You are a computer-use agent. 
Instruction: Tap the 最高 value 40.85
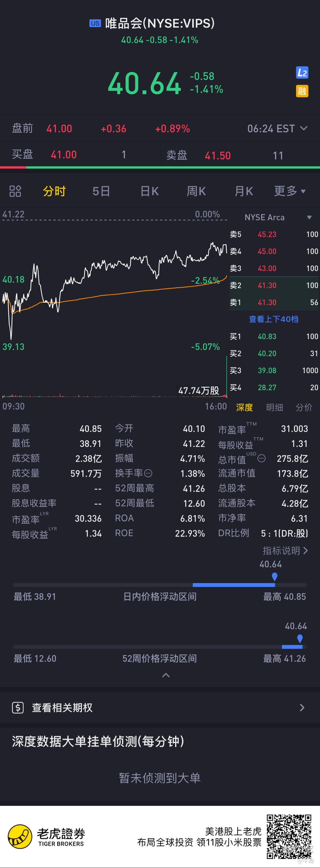coord(91,429)
